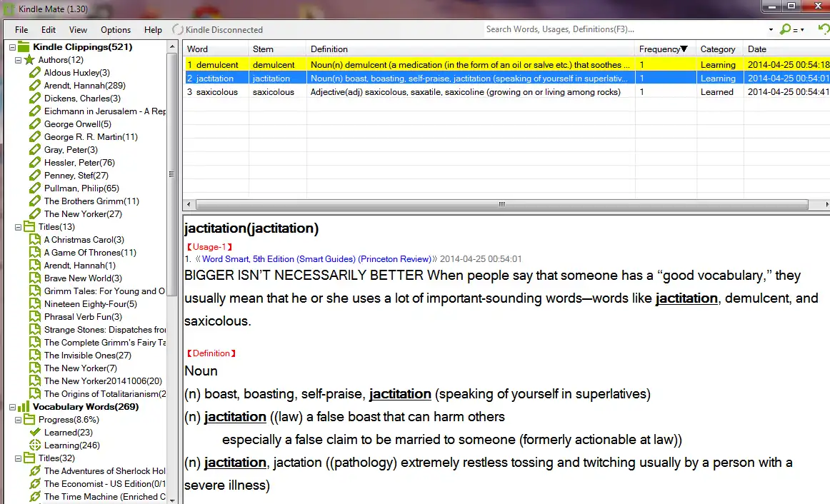Viewport: 830px width, 504px height.
Task: Open the search history dropdown arrow
Action: 771,29
